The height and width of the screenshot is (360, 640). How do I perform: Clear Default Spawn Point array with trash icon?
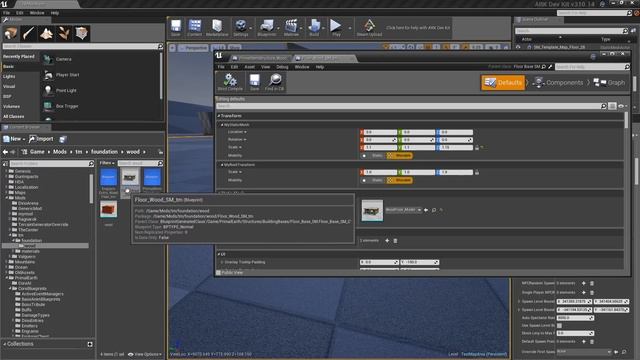592,342
